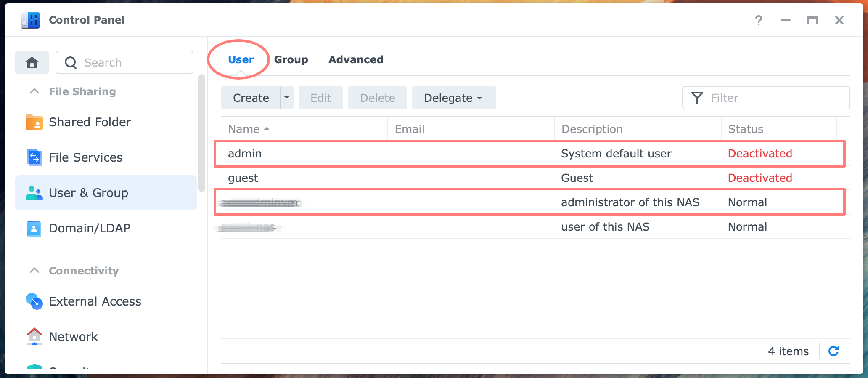Screen dimensions: 868x378
Task: Click the Create button
Action: tap(251, 98)
